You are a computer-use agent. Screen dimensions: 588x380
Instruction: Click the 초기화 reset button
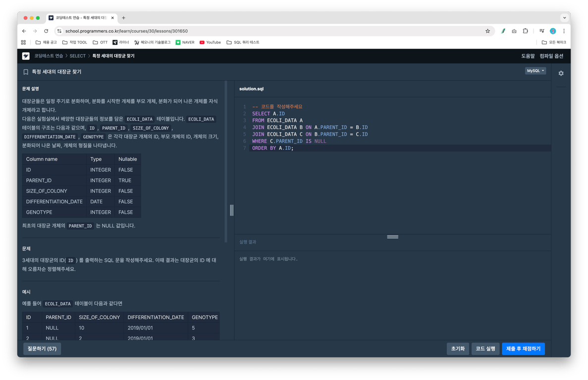458,348
